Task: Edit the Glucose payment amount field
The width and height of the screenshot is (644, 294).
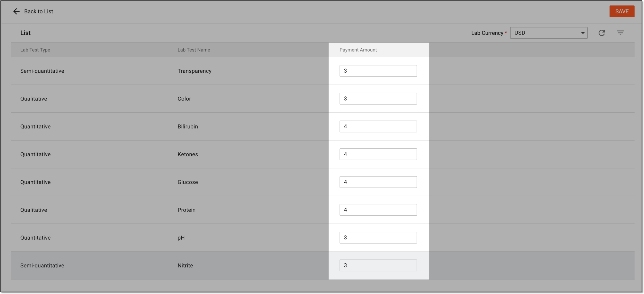Action: pos(378,182)
